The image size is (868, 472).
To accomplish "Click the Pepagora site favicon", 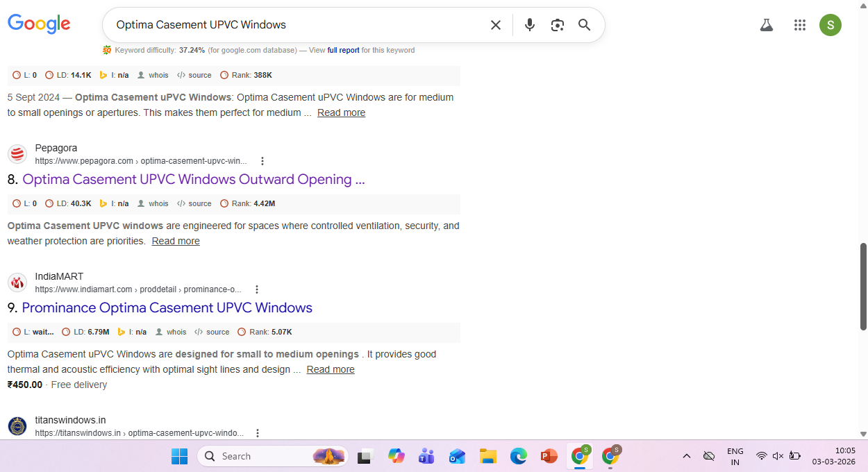I will (17, 154).
